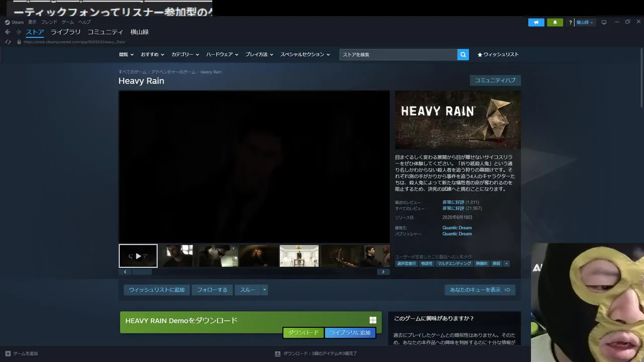Click the thumbnail strip scrollbar handle
644x362 pixels.
[x=141, y=272]
